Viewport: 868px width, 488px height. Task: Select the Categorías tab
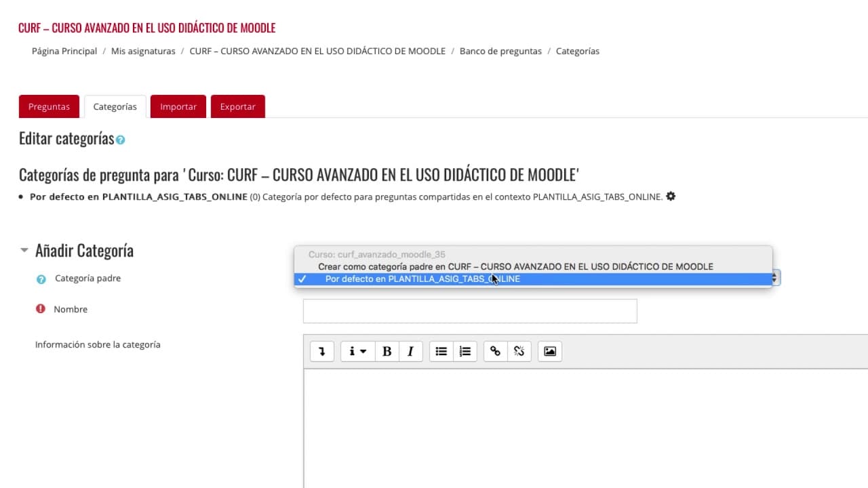coord(115,106)
